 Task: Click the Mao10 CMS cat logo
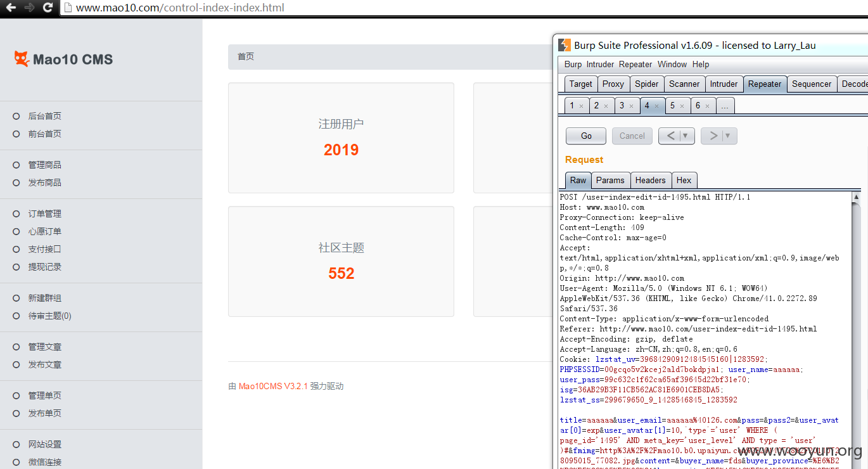tap(22, 59)
